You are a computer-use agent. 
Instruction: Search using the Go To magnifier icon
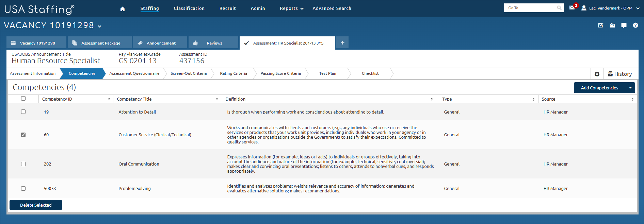tap(559, 8)
